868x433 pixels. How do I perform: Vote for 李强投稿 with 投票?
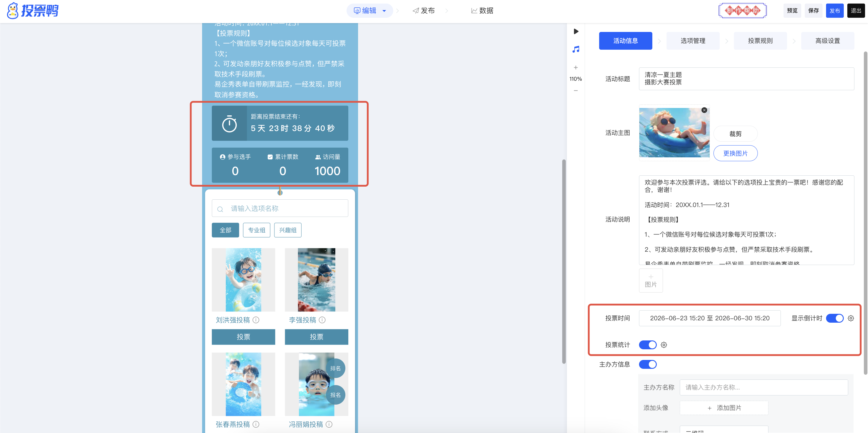[316, 337]
